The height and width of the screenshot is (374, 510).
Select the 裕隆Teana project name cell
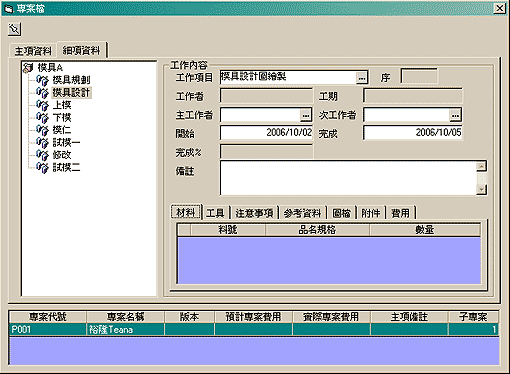[x=125, y=329]
